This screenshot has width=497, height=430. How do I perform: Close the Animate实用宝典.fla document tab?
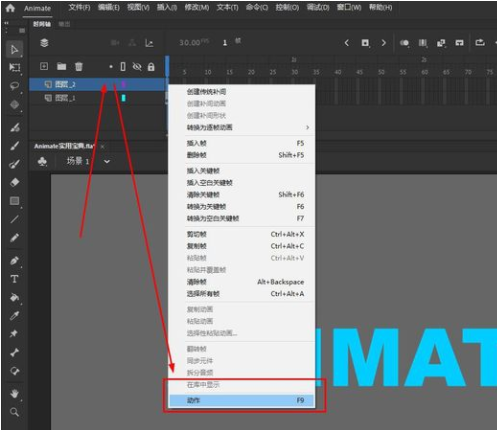pos(102,146)
